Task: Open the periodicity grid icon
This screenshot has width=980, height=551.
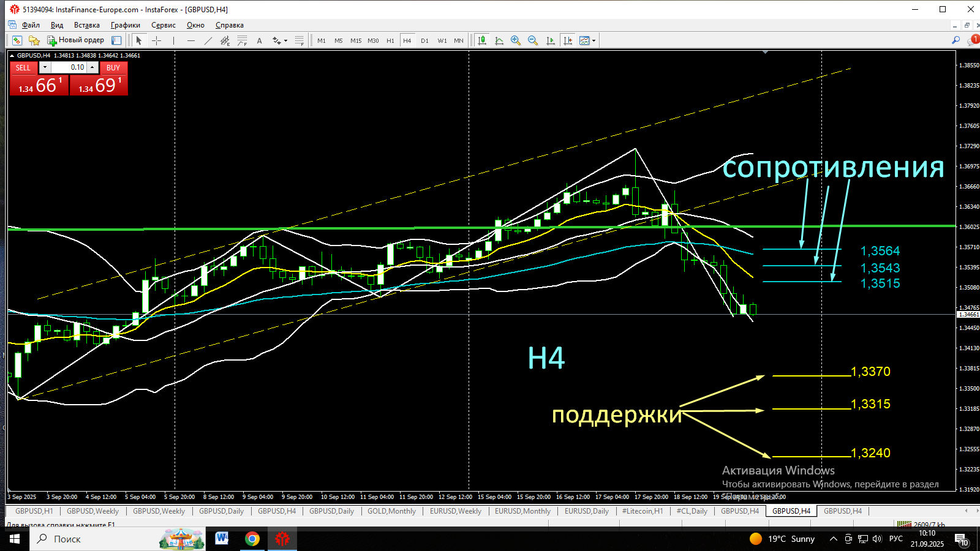Action: point(299,40)
